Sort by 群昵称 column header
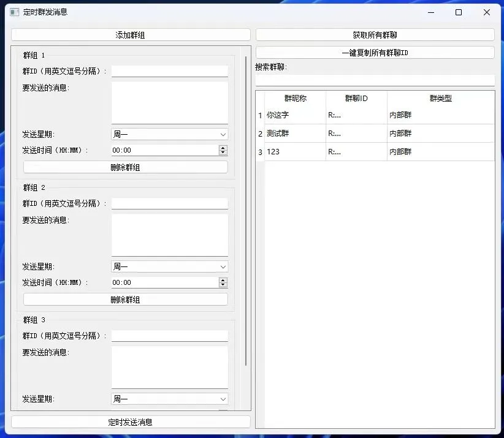The width and height of the screenshot is (504, 438). [x=295, y=99]
